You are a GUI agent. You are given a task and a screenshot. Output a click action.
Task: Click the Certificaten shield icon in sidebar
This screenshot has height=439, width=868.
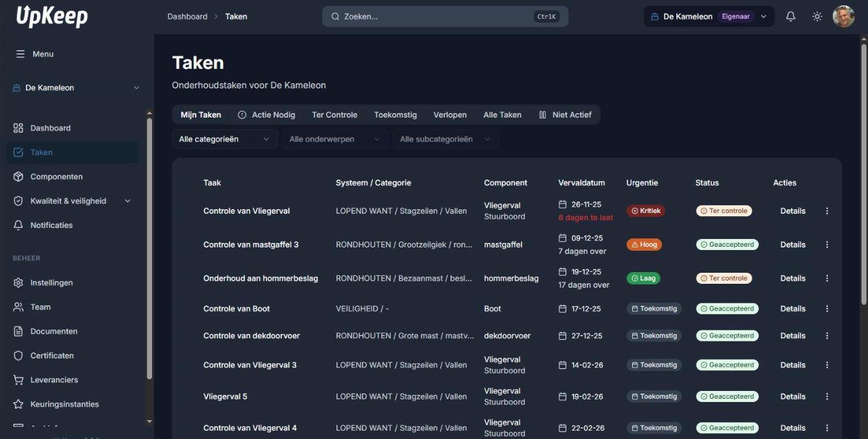point(19,355)
